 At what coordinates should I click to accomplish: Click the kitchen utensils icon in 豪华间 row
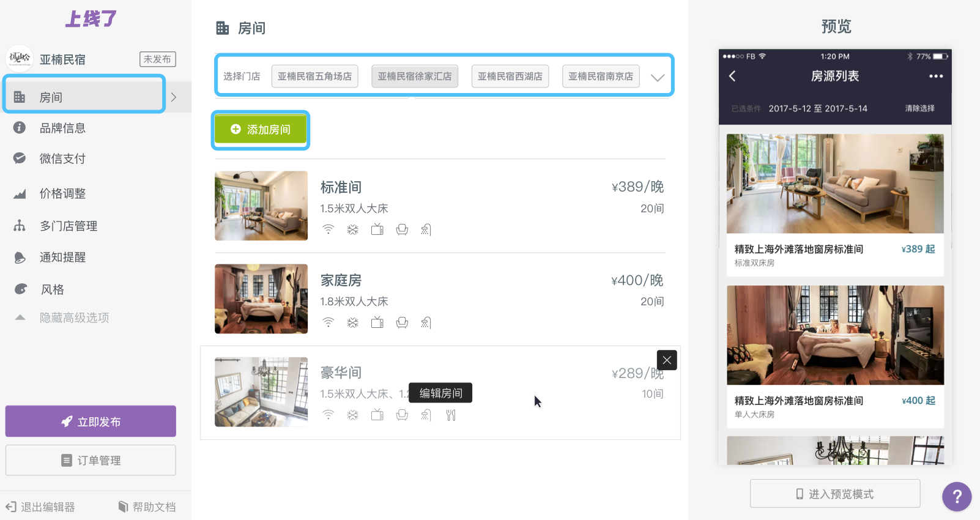pyautogui.click(x=451, y=415)
